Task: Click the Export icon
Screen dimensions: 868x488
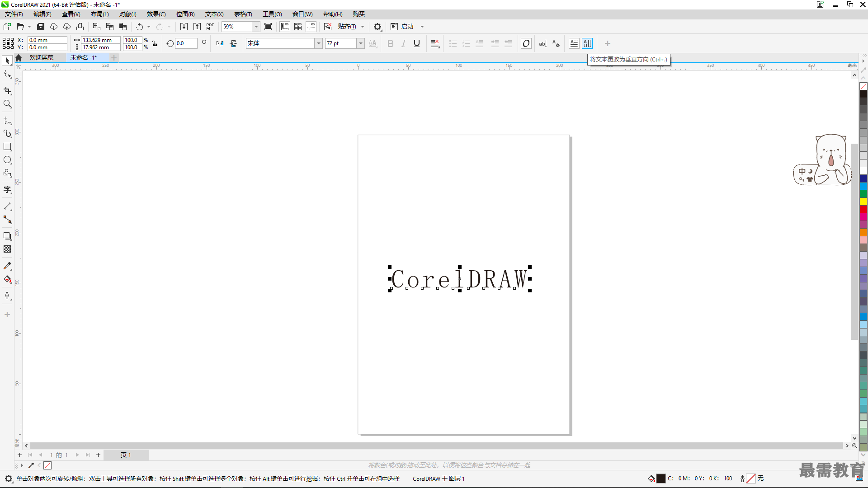Action: (x=197, y=27)
